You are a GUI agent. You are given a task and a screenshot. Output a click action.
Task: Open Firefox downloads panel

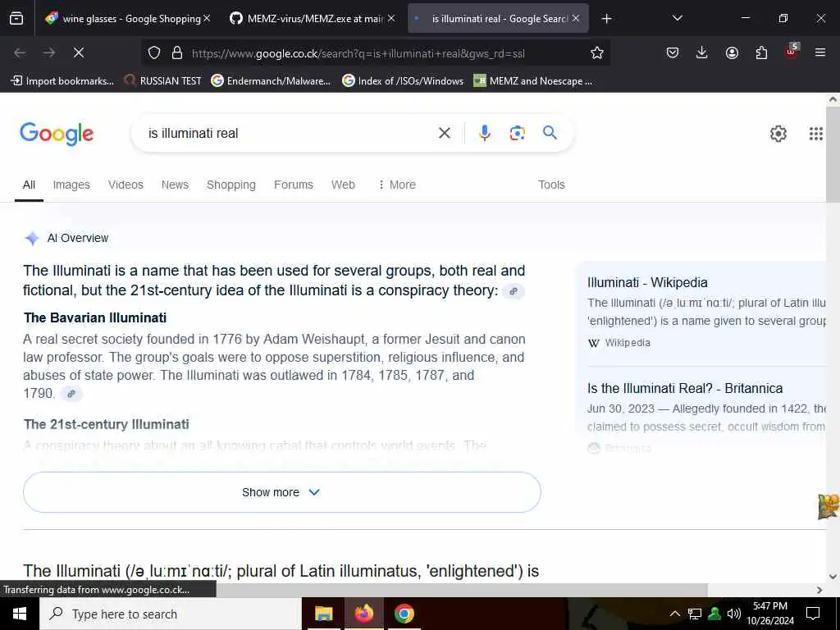702,52
